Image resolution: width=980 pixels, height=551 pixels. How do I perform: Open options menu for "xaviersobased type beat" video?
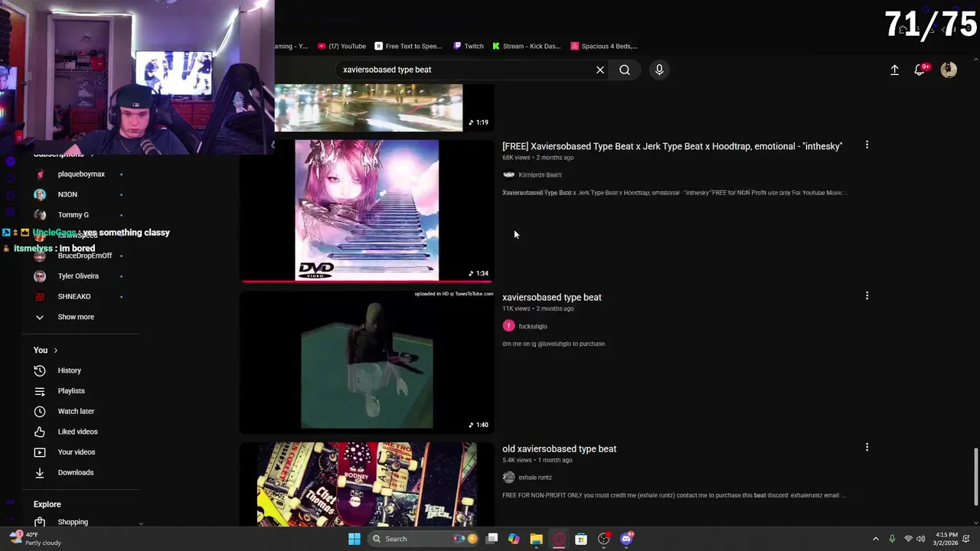867,295
